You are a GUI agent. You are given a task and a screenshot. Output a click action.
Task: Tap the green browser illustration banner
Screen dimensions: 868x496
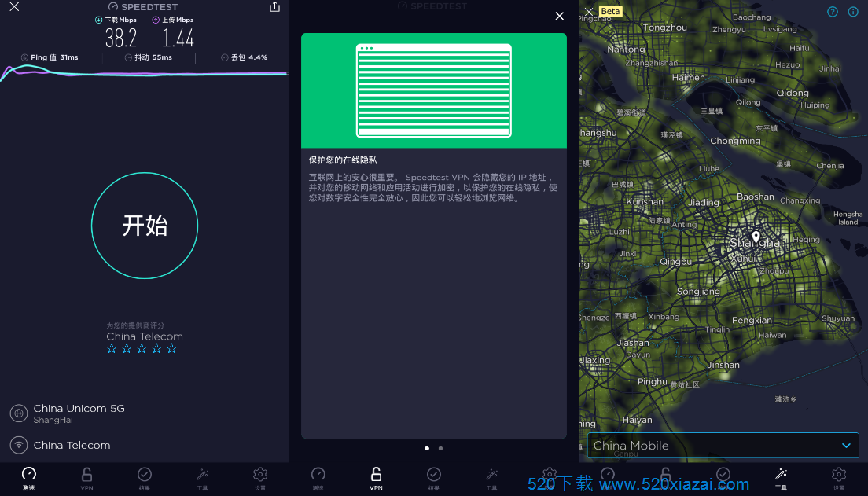(434, 90)
